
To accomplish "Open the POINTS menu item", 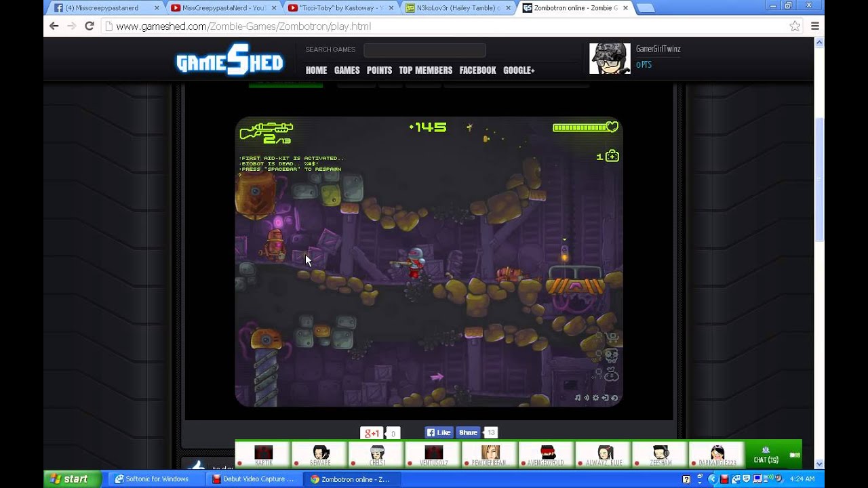I will 379,70.
